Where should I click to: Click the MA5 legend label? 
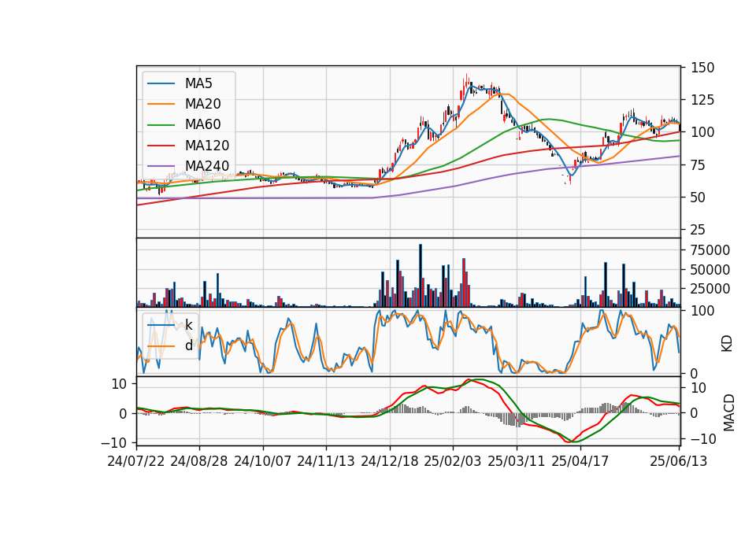[x=198, y=83]
